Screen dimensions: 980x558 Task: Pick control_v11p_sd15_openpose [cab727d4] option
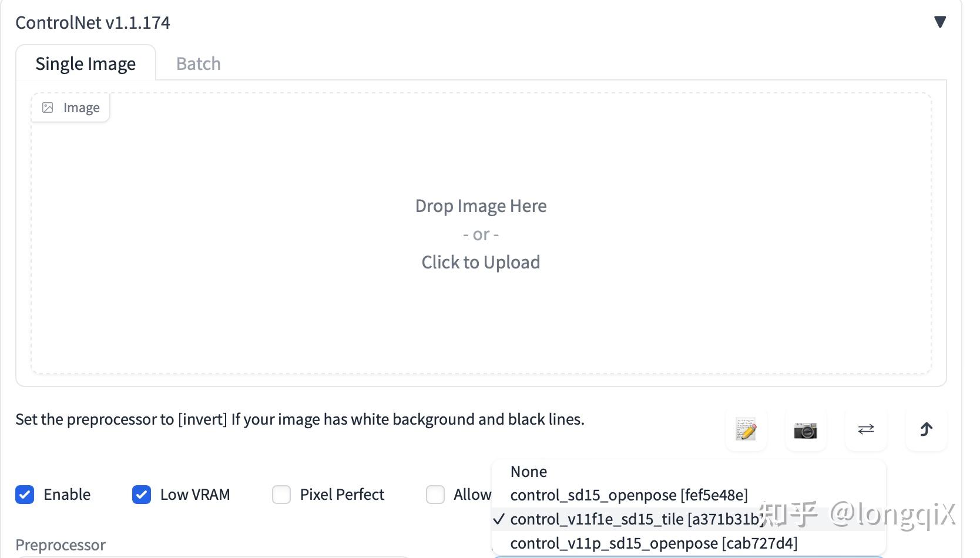click(653, 543)
